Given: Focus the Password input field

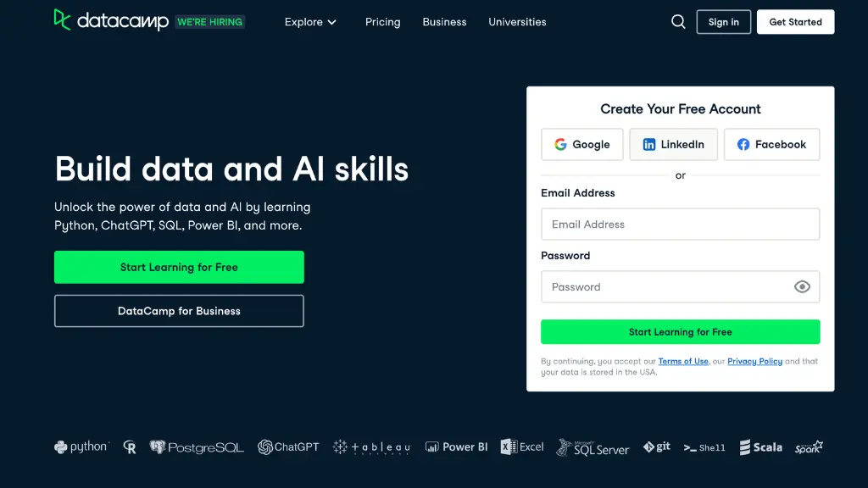Looking at the screenshot, I should 681,286.
